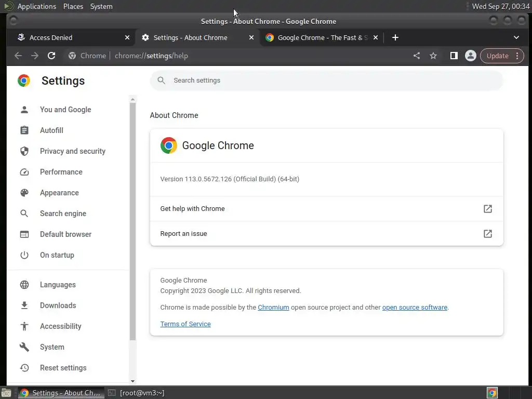Image resolution: width=532 pixels, height=399 pixels.
Task: Go to Search engine settings
Action: tap(63, 214)
